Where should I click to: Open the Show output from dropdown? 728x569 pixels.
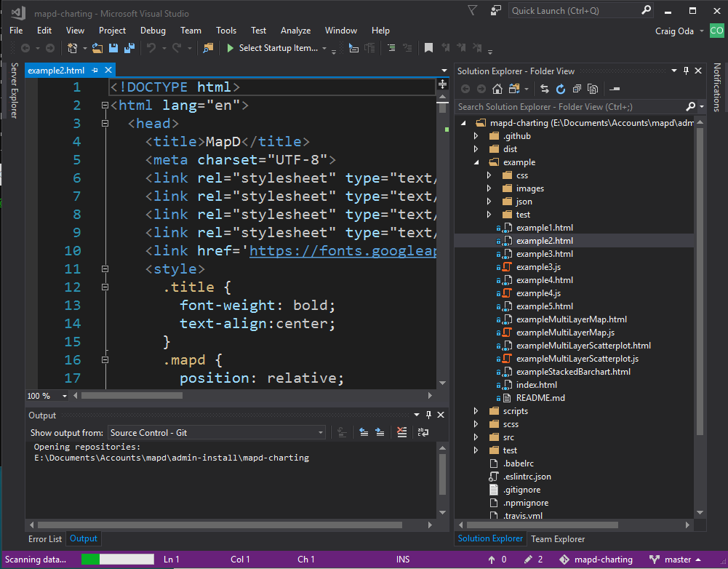pos(216,432)
